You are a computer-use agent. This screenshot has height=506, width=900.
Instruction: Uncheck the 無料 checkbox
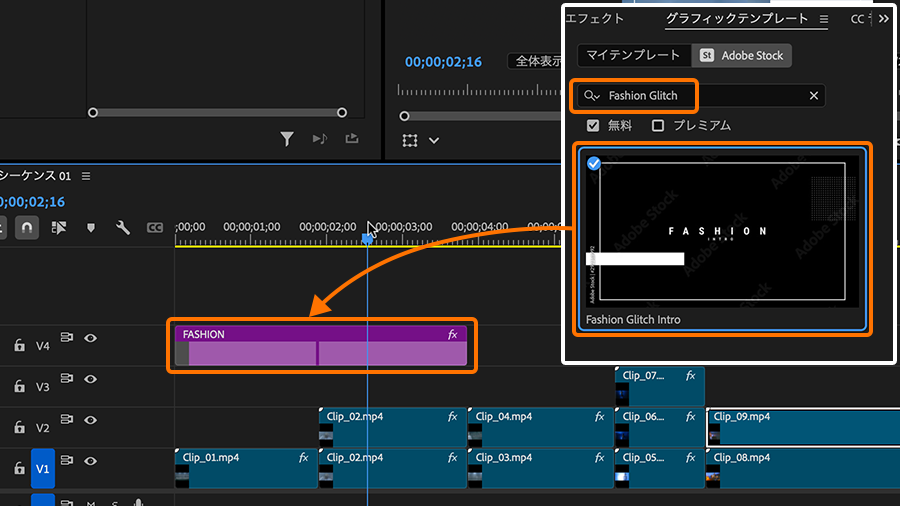(x=593, y=126)
